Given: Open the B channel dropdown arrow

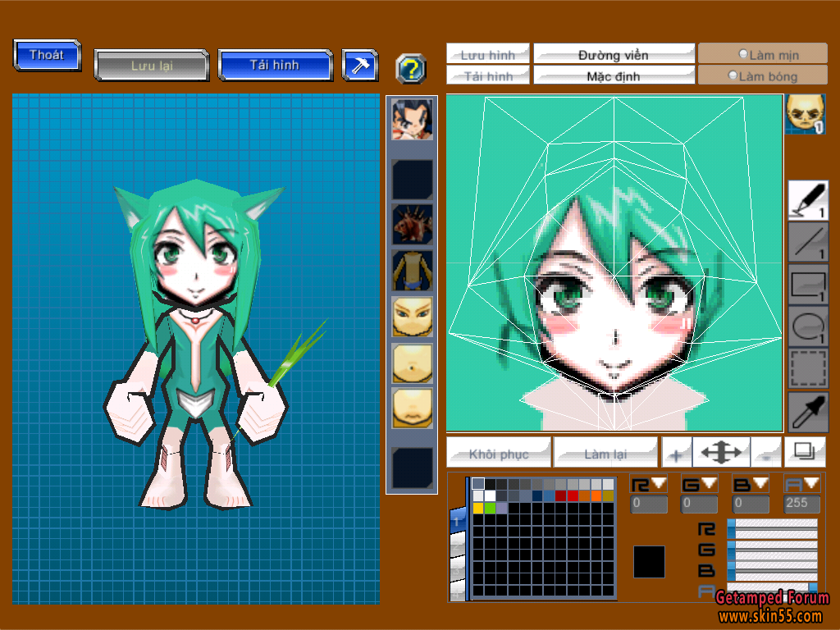Looking at the screenshot, I should [x=760, y=483].
